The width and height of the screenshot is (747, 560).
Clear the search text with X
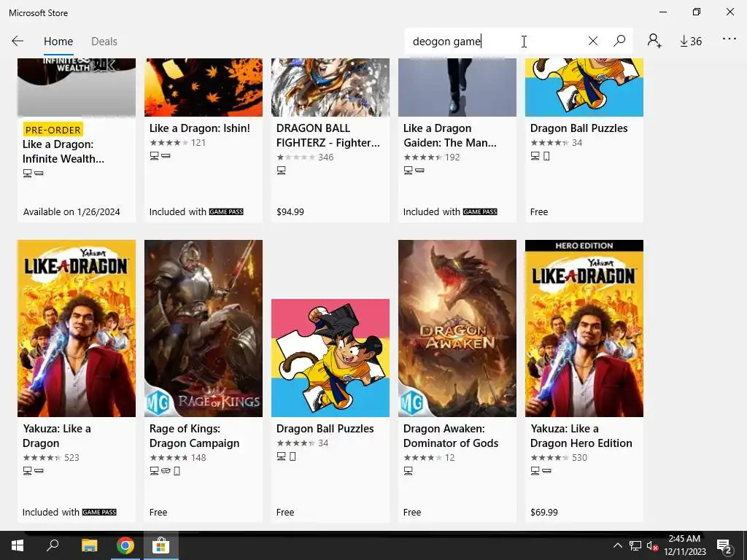[x=592, y=41]
